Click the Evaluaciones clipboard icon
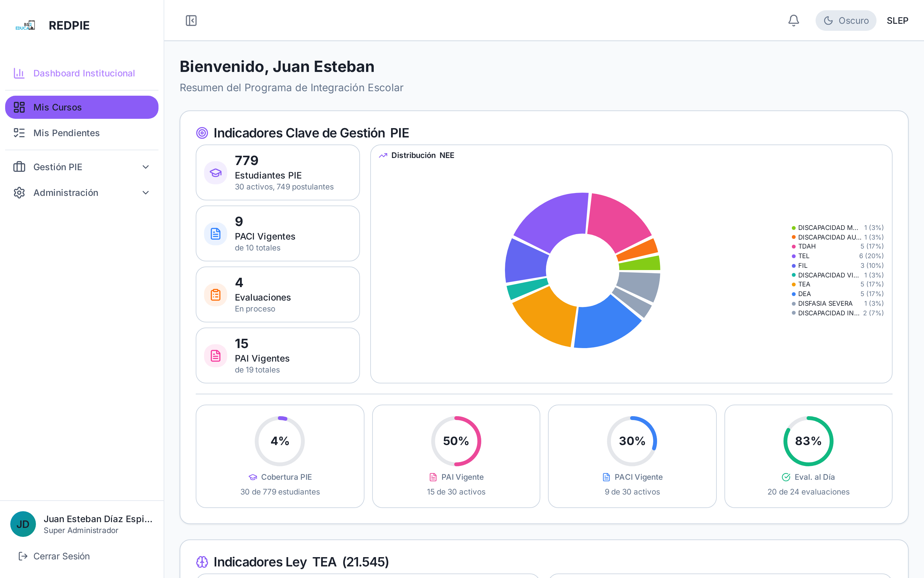Screen dimensions: 924x578 [x=216, y=295]
